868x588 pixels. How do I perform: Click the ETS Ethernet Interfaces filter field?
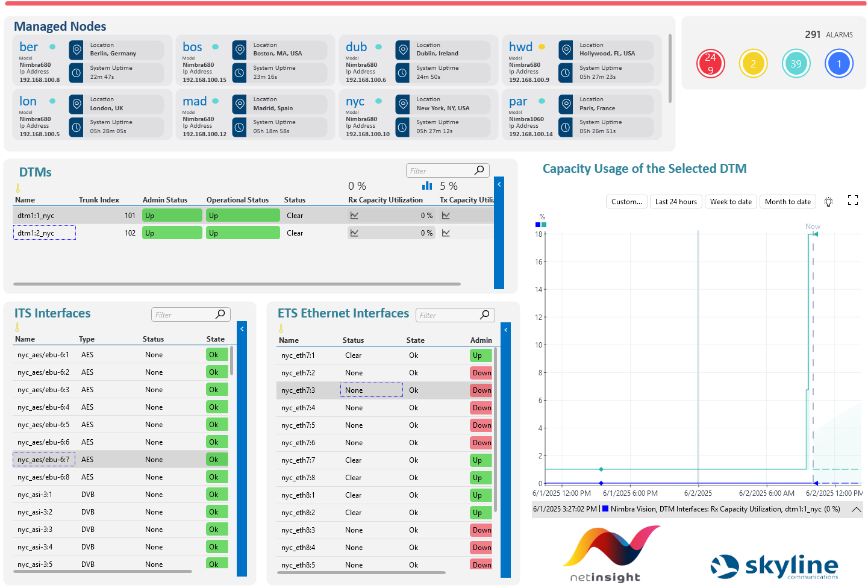pos(449,315)
